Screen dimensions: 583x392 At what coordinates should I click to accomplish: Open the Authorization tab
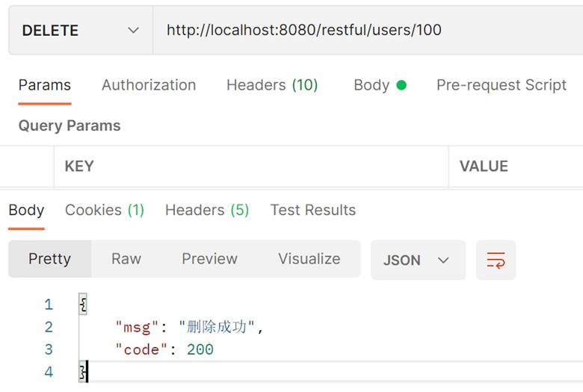coord(149,85)
